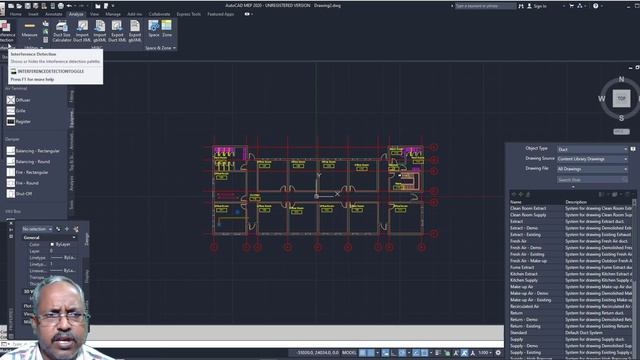The width and height of the screenshot is (640, 360).
Task: Open the Measure tool dropdown arrow
Action: pyautogui.click(x=29, y=40)
